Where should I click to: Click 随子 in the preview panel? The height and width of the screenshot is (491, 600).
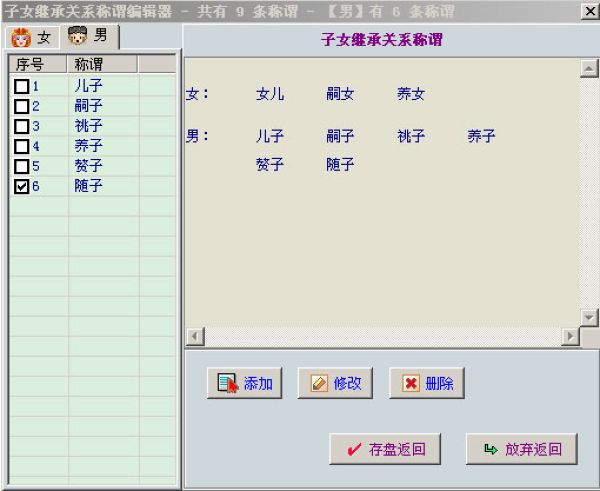(x=340, y=165)
